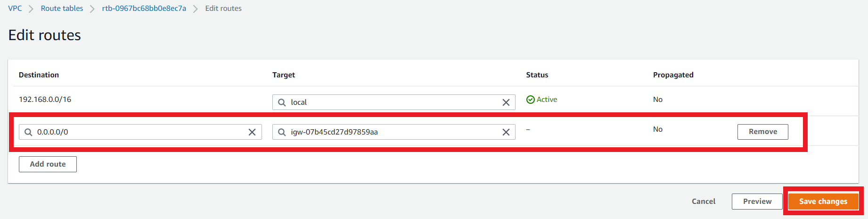Click breadcrumb chevron after Route tables

(x=92, y=9)
